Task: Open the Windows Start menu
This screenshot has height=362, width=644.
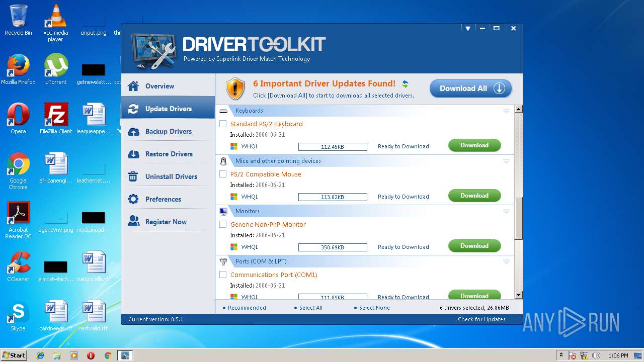Action: [14, 355]
